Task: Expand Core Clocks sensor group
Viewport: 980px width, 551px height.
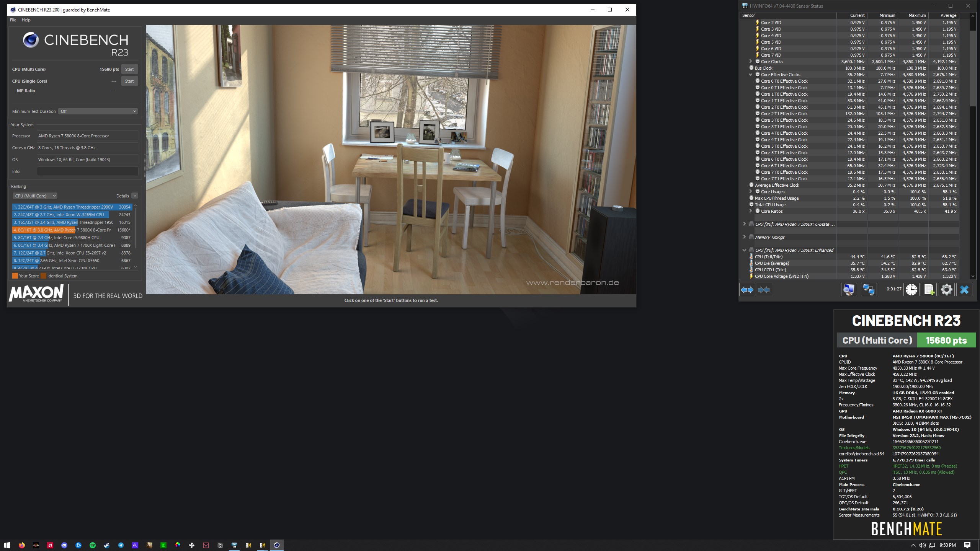Action: (751, 61)
